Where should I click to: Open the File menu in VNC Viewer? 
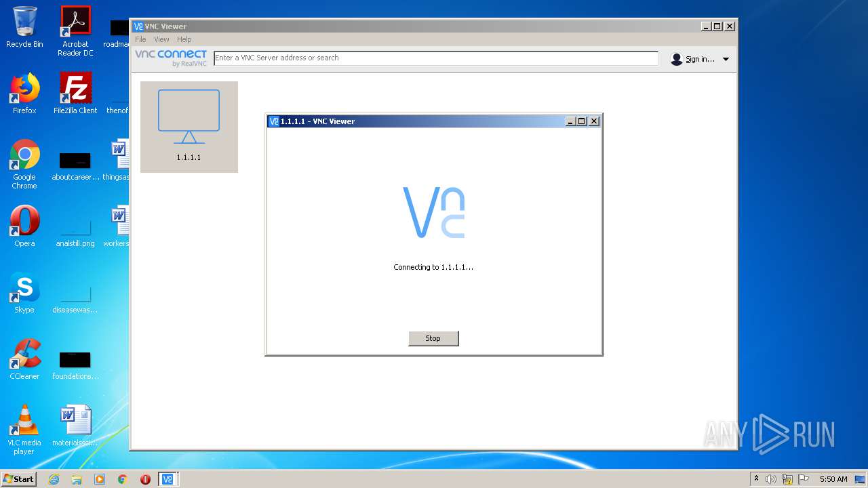[x=140, y=39]
